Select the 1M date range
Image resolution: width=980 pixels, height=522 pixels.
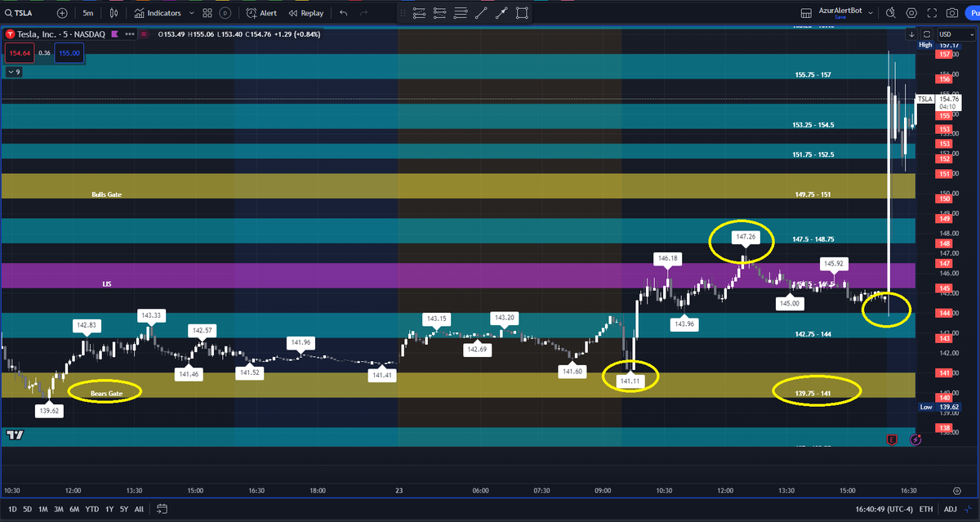[x=43, y=509]
